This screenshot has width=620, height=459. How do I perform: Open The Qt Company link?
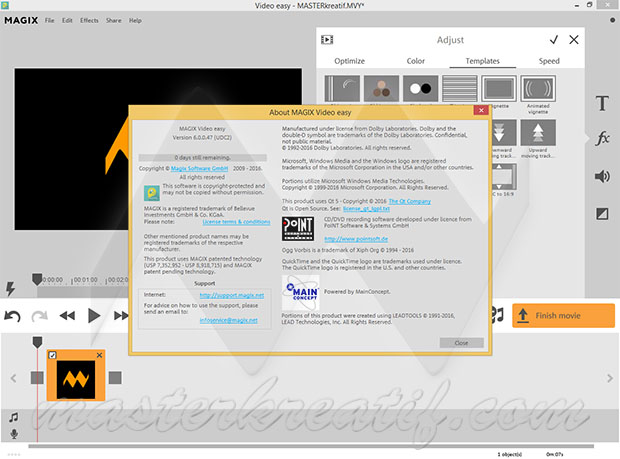[x=410, y=201]
